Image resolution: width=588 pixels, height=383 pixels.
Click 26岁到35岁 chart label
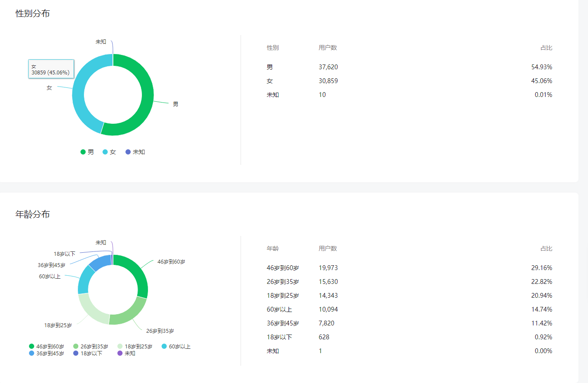tap(160, 331)
